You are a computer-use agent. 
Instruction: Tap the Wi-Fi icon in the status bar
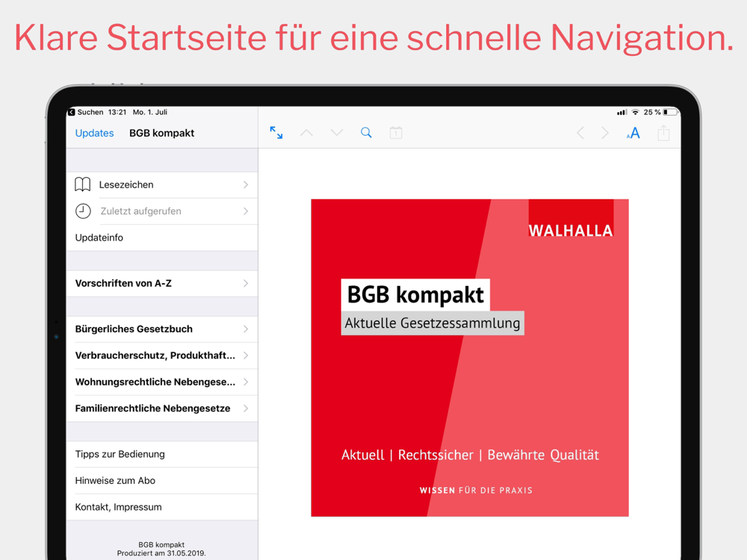(x=636, y=113)
